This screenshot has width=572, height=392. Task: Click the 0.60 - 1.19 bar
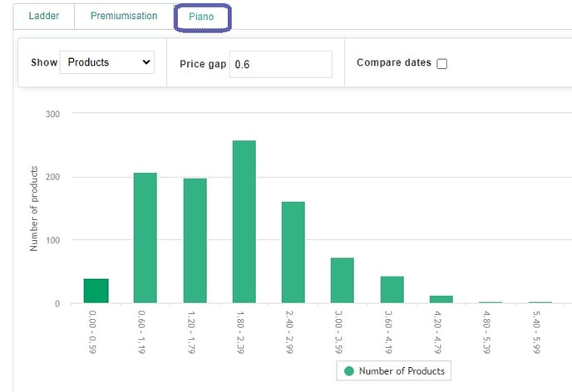click(x=145, y=238)
